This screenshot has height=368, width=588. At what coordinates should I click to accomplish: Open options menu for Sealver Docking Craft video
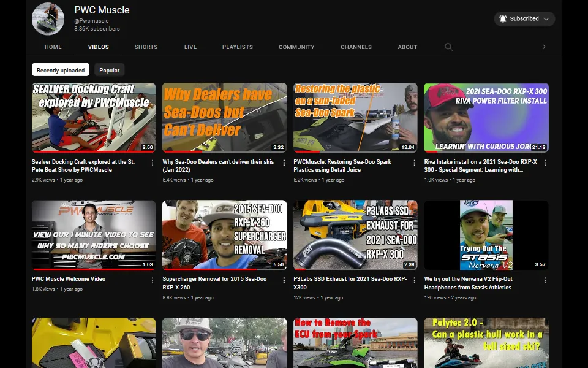[x=152, y=163]
